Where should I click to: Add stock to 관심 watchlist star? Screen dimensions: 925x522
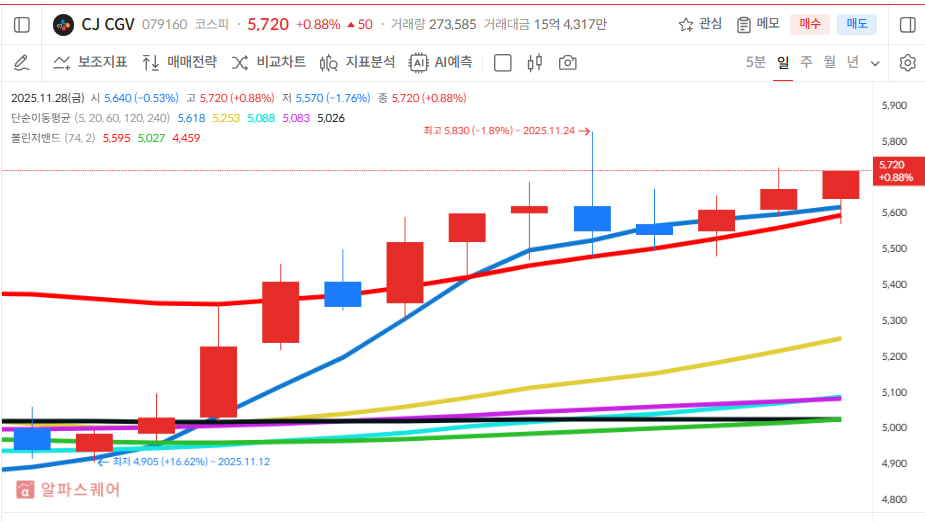pos(699,24)
